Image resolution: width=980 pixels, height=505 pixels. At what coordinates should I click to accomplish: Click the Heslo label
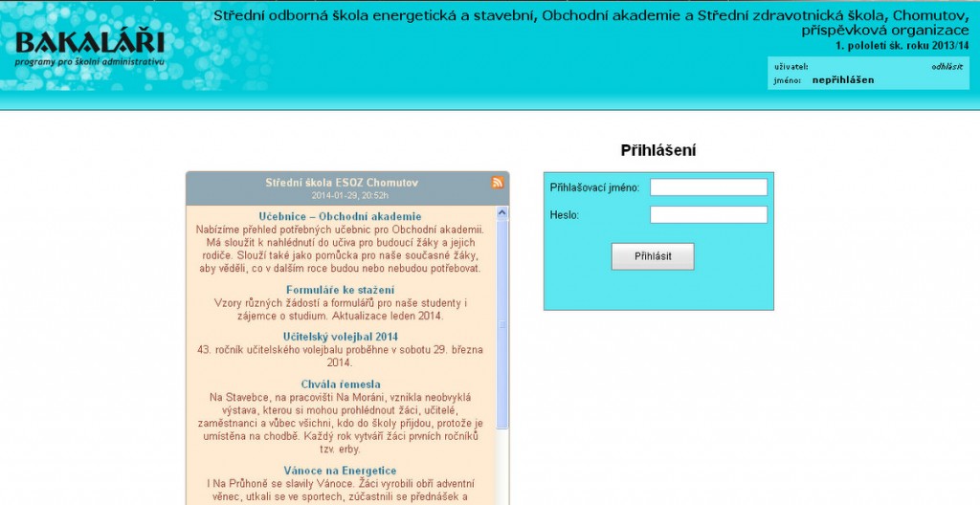click(x=565, y=215)
